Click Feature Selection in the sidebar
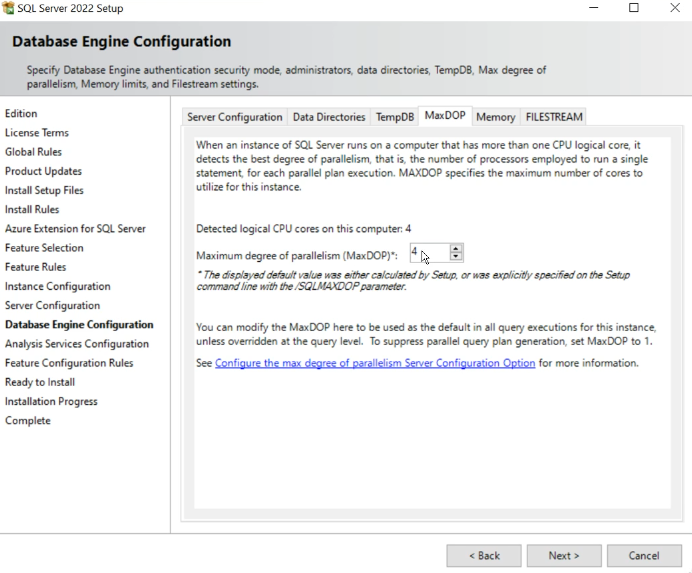The height and width of the screenshot is (573, 692). tap(44, 248)
